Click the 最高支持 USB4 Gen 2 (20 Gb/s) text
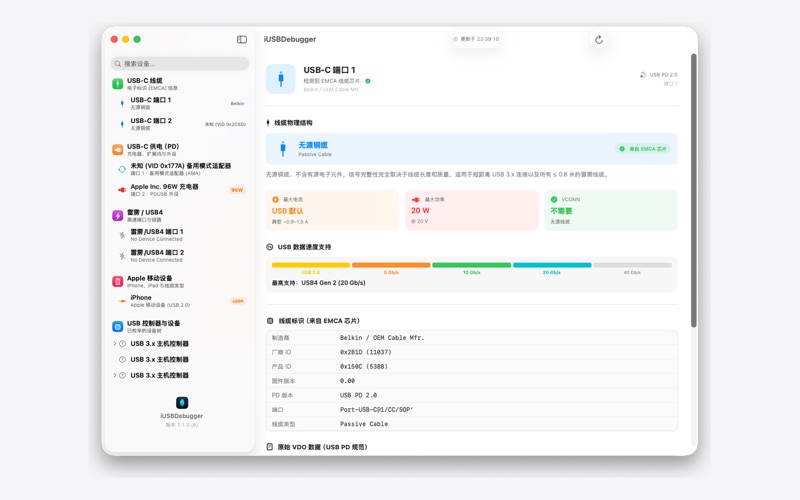Screen dimensions: 800x500 [318, 283]
